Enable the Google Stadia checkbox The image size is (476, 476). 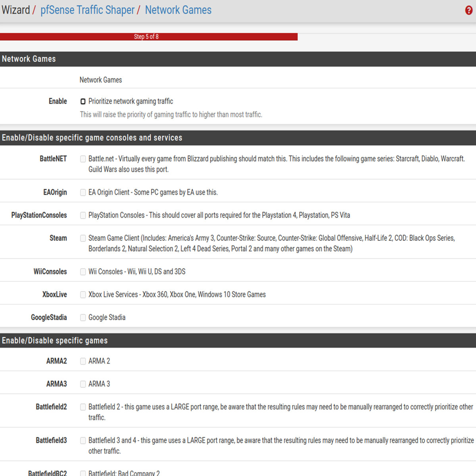tap(83, 318)
